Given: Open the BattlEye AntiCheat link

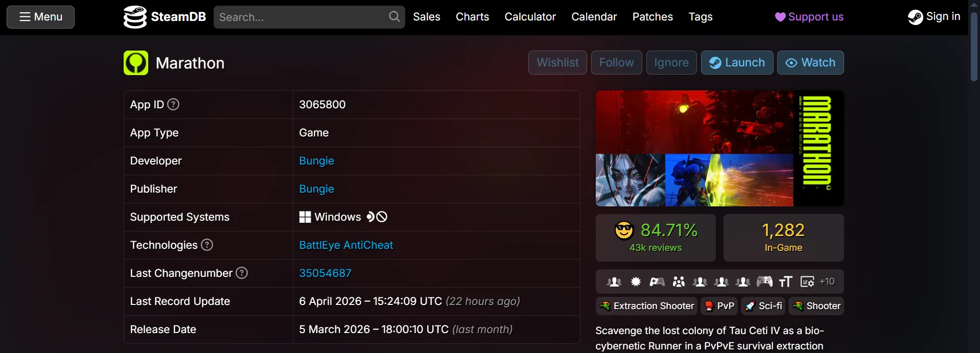Looking at the screenshot, I should click(346, 245).
